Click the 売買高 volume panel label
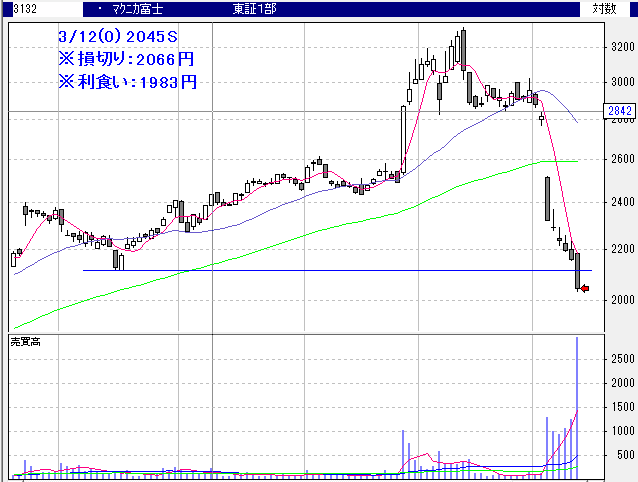This screenshot has height=482, width=638. pos(25,342)
